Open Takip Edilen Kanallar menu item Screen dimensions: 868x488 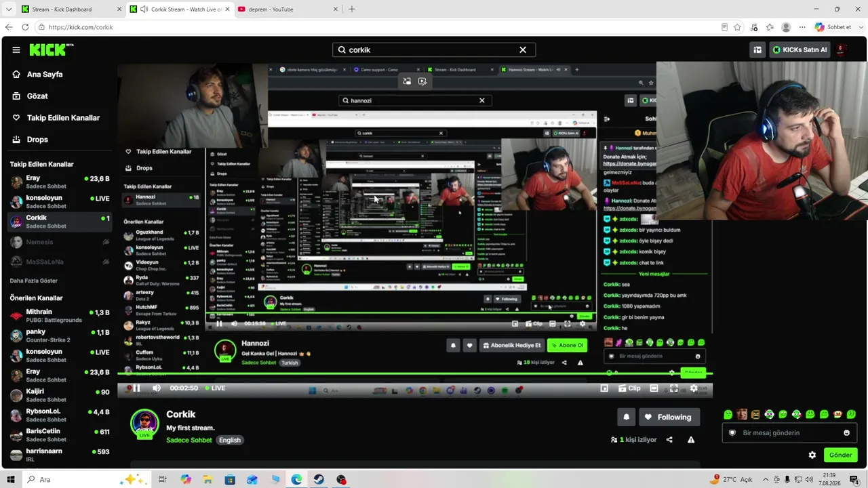[x=63, y=118]
